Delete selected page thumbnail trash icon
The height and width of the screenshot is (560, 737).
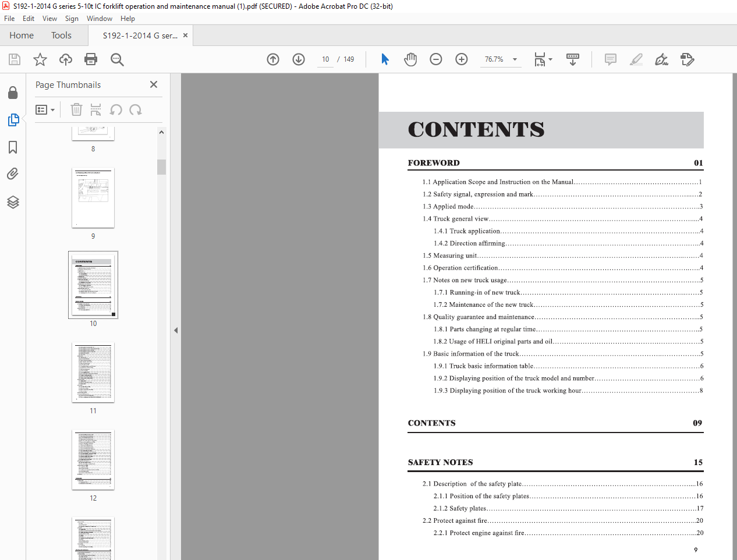click(76, 109)
